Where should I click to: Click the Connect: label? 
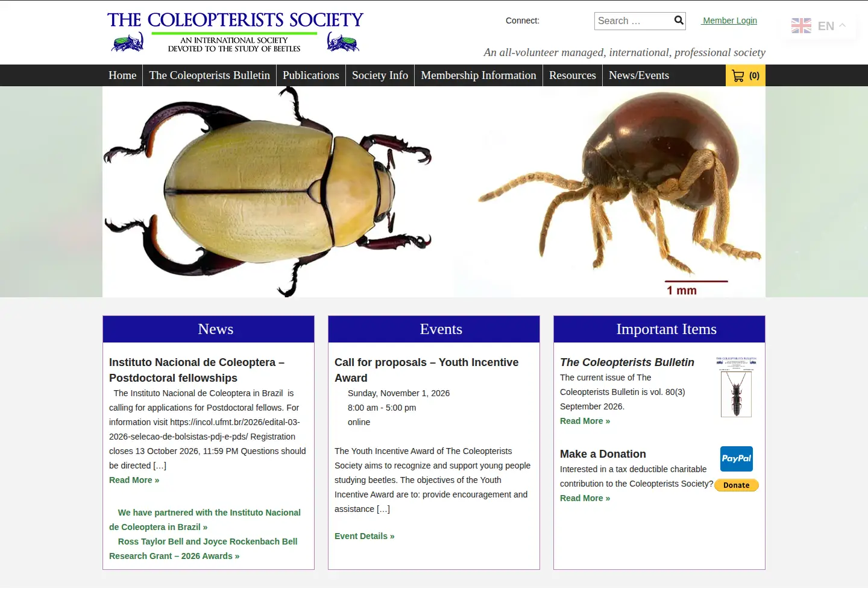coord(523,21)
